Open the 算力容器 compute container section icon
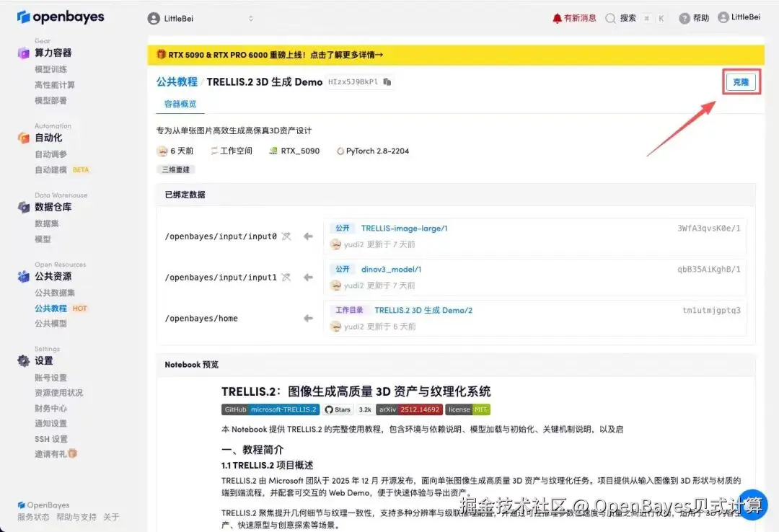Viewport: 779px width, 532px height. click(25, 52)
